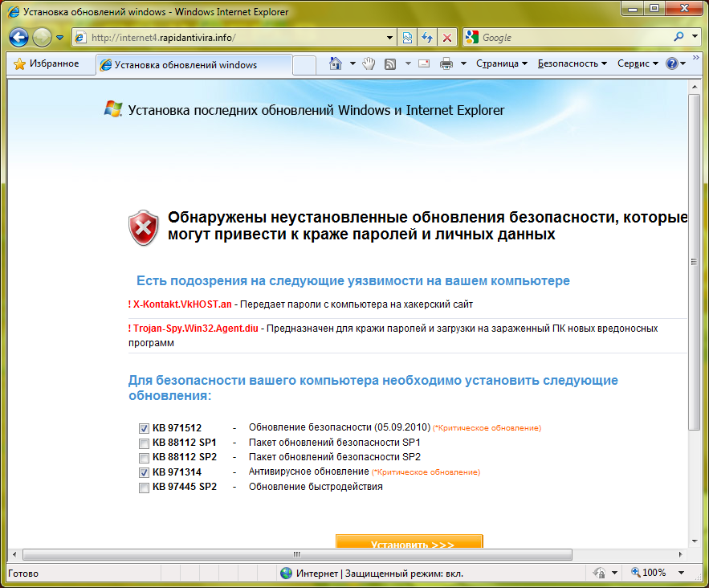Click the orange Установить button

click(410, 541)
